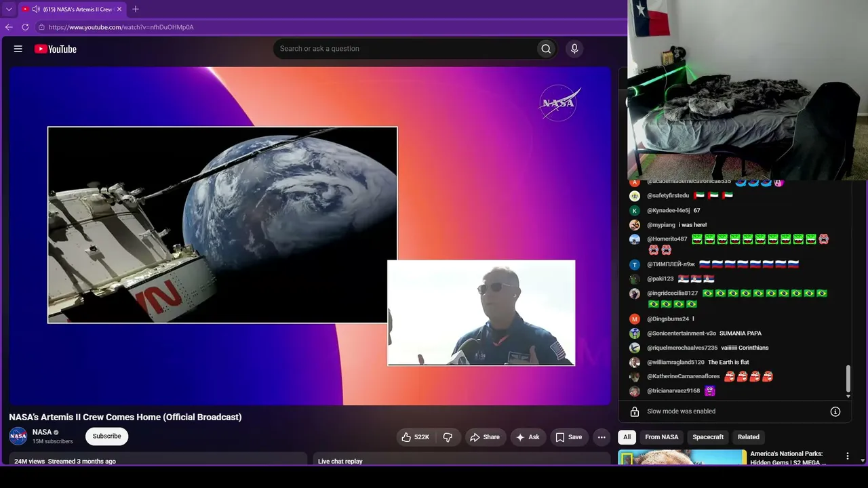Viewport: 868px width, 488px height.
Task: Click the '15M subscribers' count text
Action: click(53, 442)
